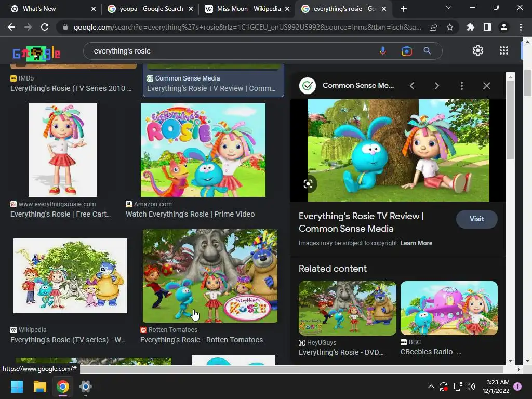532x399 pixels.
Task: Open preview panel more options menu
Action: [x=461, y=86]
